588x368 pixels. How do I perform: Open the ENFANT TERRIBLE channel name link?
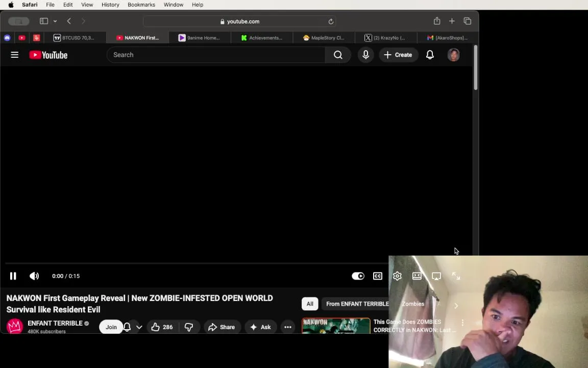click(x=55, y=324)
